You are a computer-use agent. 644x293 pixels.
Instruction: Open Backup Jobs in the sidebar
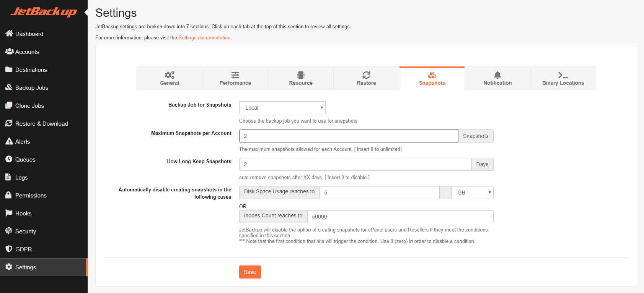coord(44,87)
